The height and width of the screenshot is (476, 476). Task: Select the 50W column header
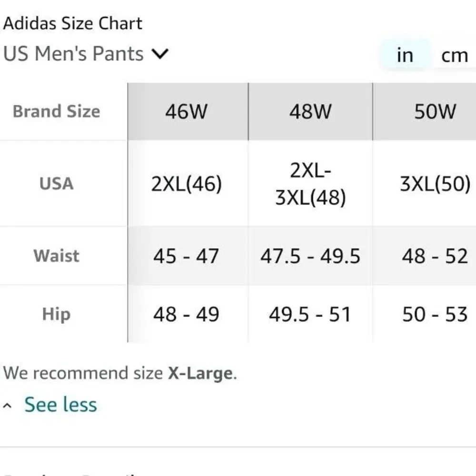tap(435, 111)
